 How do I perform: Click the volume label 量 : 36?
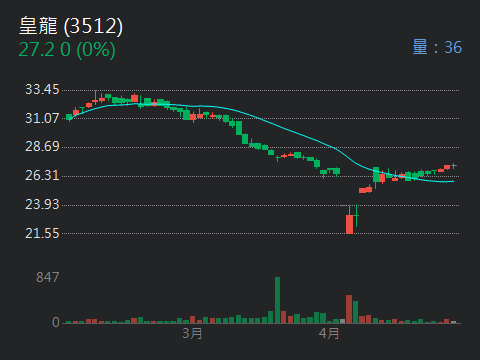coord(437,47)
